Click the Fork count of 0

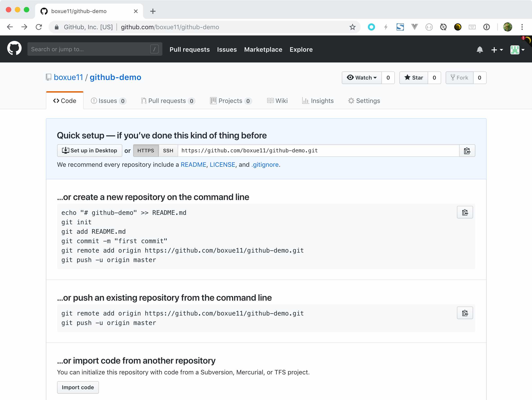[479, 78]
